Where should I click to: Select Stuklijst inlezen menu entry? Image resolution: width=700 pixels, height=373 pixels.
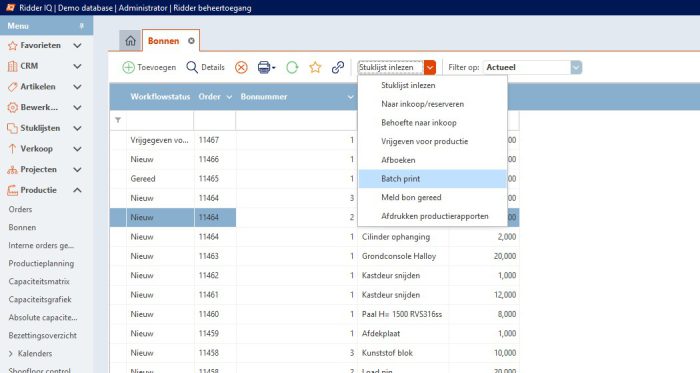coord(432,85)
